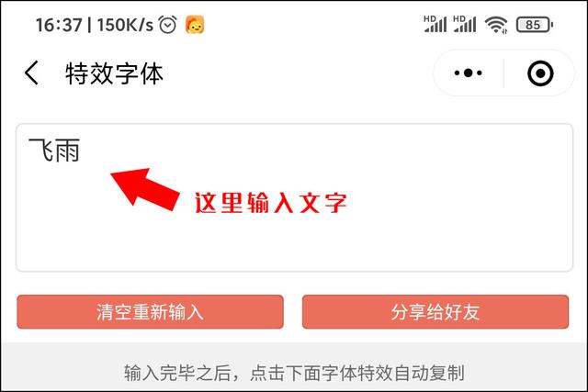Tap the 特效字体 page title
This screenshot has height=392, width=588.
[x=114, y=73]
